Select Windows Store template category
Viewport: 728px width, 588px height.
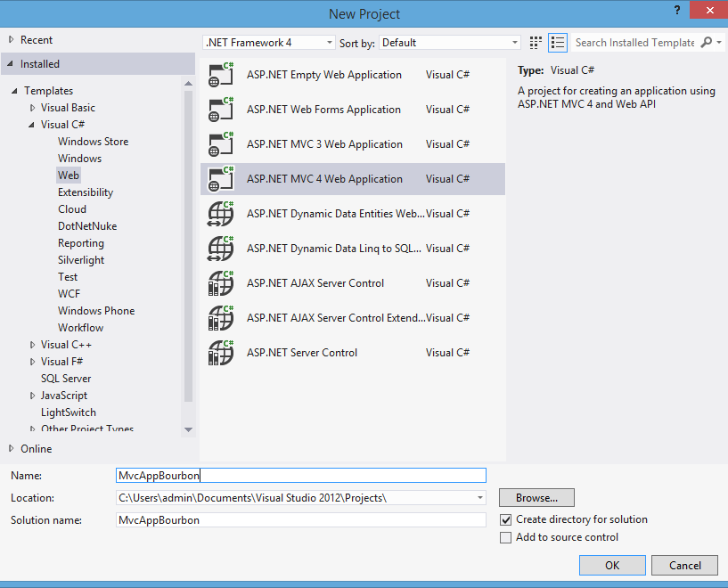[x=93, y=142]
